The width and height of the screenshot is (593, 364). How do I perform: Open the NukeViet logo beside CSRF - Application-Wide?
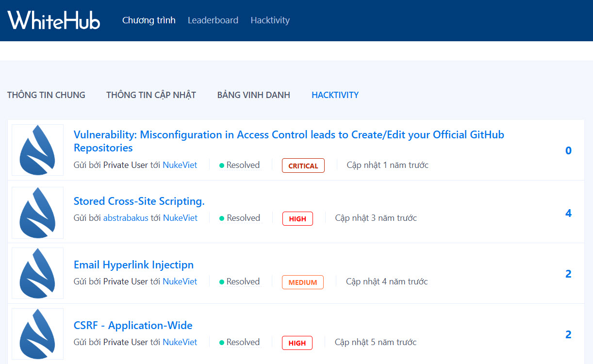[38, 334]
